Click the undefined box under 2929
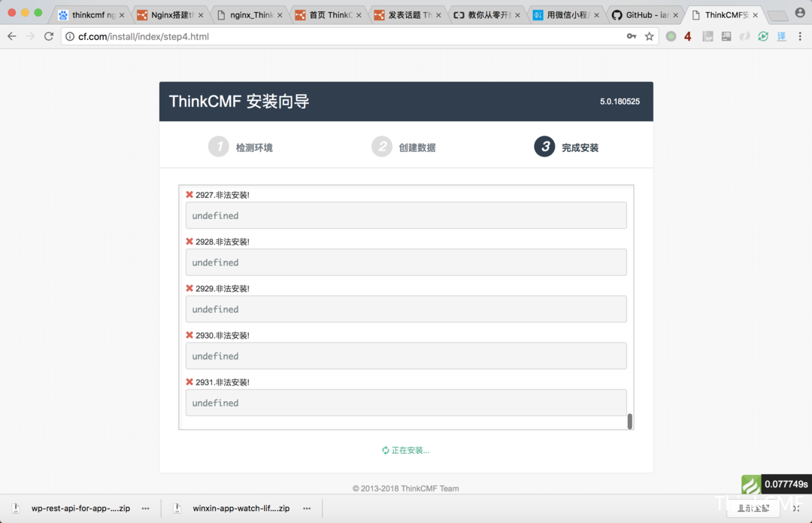 (406, 309)
